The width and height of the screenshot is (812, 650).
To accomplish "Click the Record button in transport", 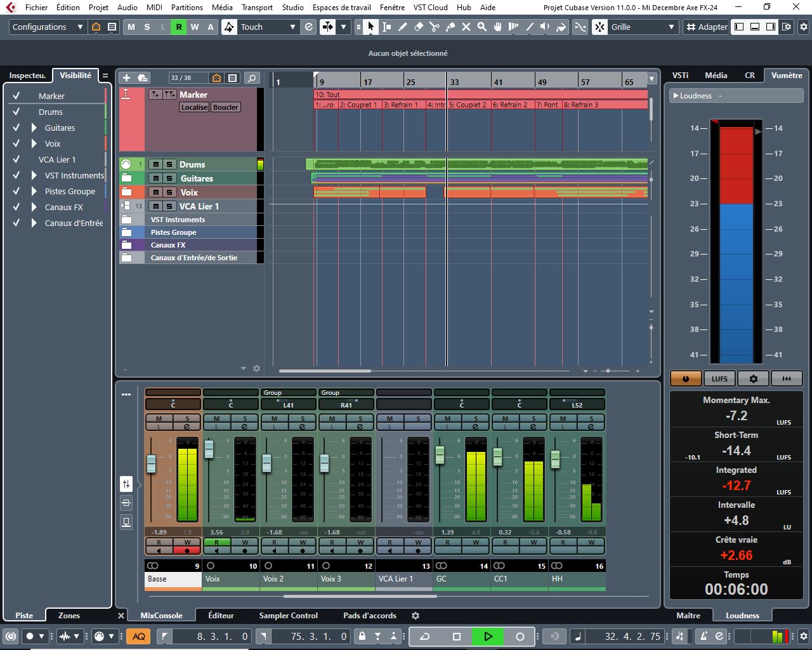I will tap(520, 636).
